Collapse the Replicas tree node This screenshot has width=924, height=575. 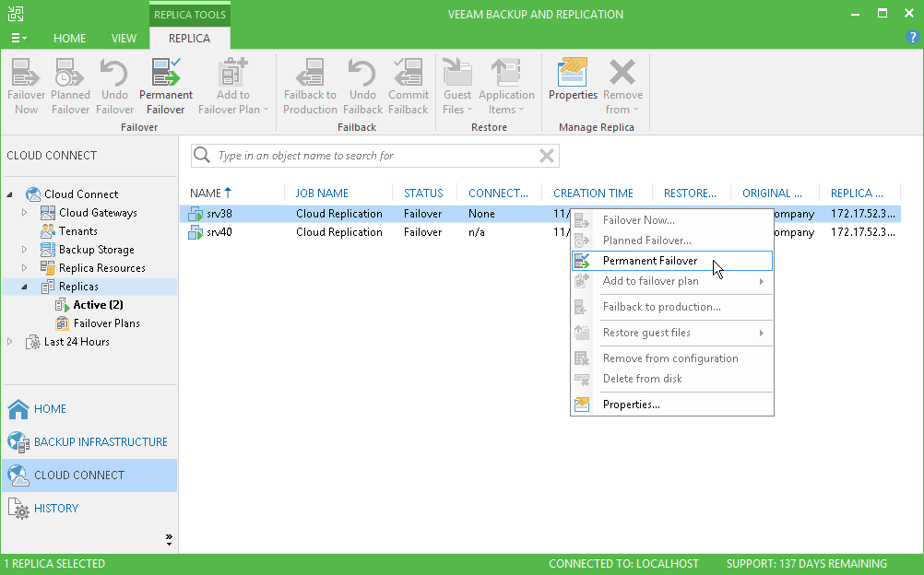[x=24, y=287]
